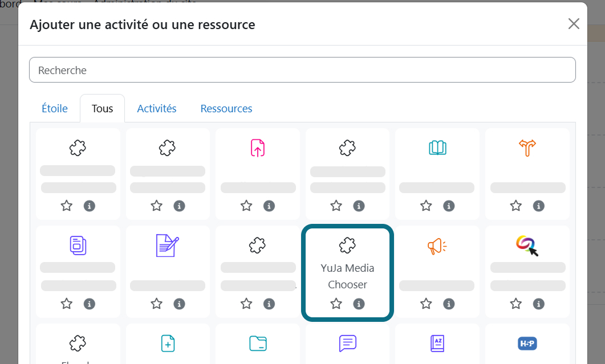Choose the purple speech-bubble forum icon
This screenshot has height=364, width=605.
[348, 343]
